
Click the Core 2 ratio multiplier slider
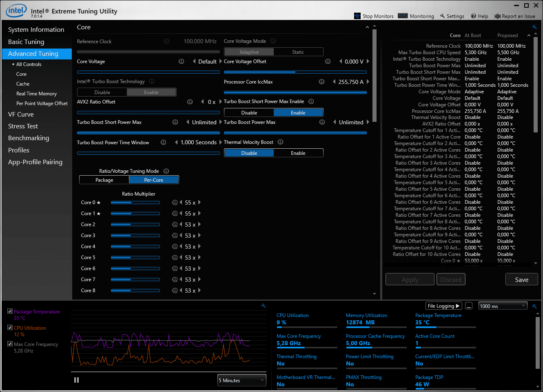point(135,224)
